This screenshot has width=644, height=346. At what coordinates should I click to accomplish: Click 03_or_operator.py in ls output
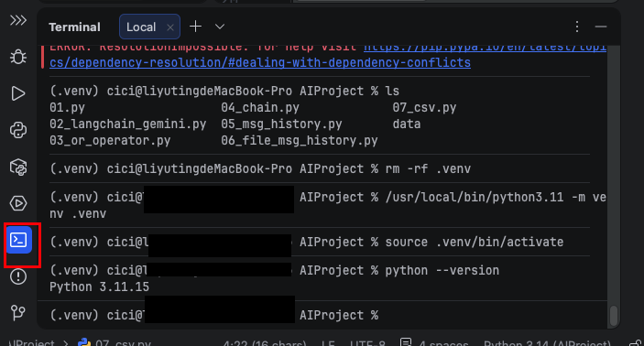110,140
